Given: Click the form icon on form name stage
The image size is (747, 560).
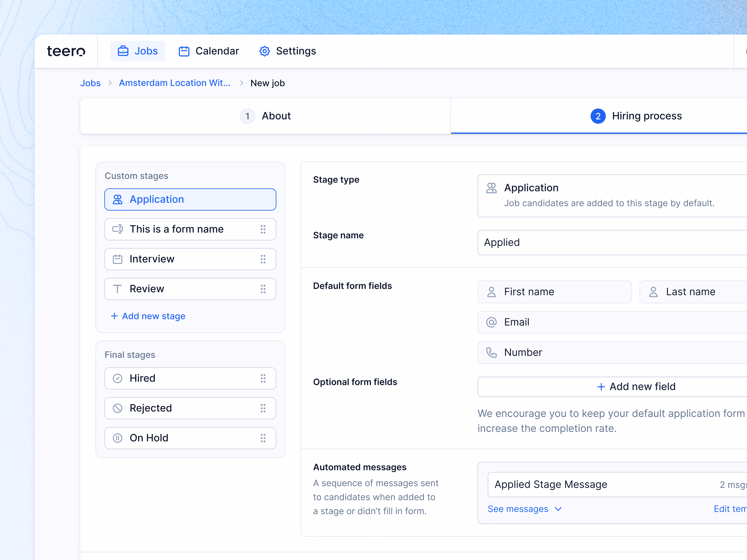Looking at the screenshot, I should [117, 229].
